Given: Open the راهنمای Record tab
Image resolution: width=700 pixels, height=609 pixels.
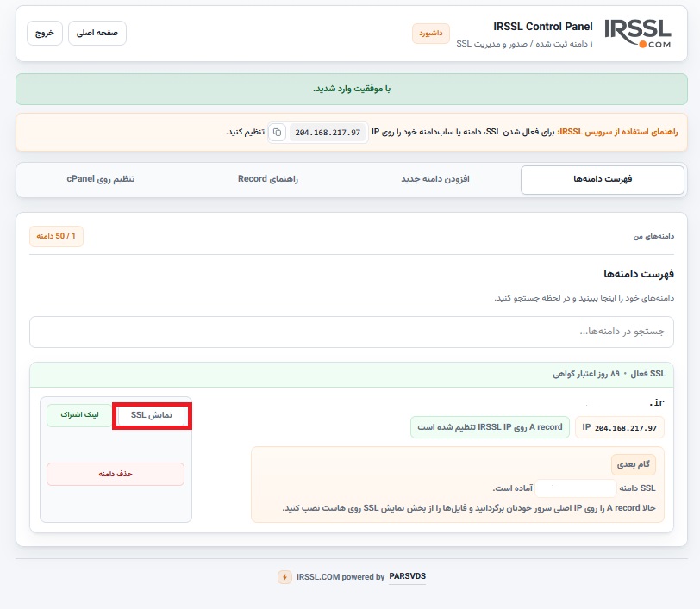Looking at the screenshot, I should pos(268,179).
